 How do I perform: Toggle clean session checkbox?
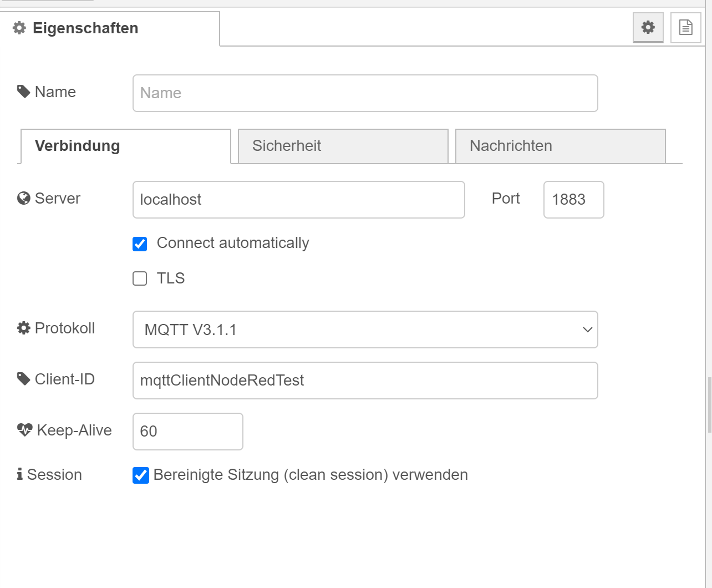coord(141,475)
